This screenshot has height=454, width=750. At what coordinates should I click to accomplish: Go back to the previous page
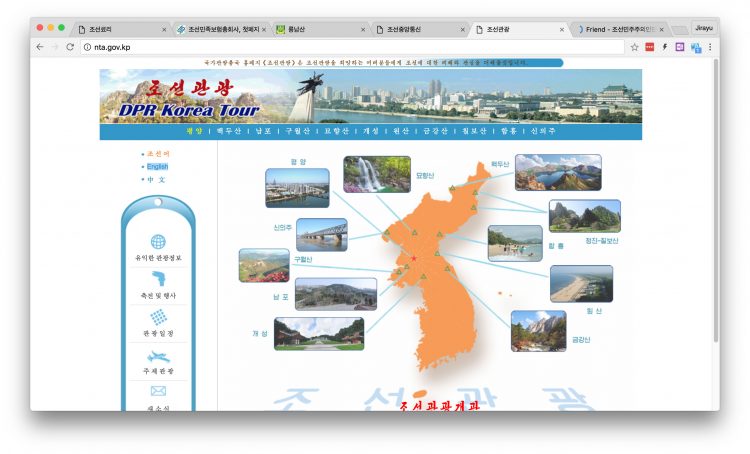[x=40, y=47]
